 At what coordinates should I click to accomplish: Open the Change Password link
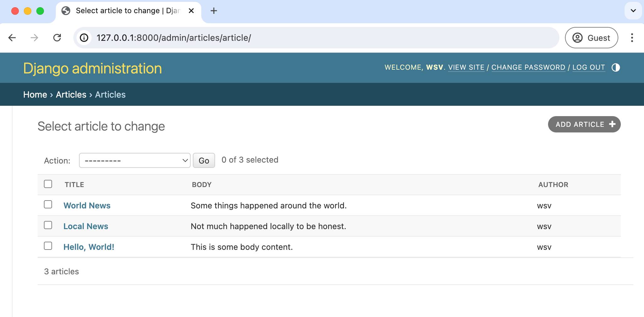[528, 67]
